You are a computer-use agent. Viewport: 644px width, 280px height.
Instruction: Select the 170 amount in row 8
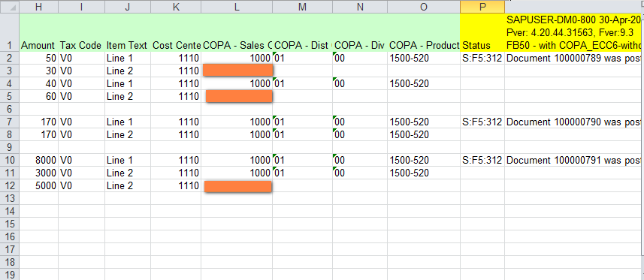(x=38, y=134)
